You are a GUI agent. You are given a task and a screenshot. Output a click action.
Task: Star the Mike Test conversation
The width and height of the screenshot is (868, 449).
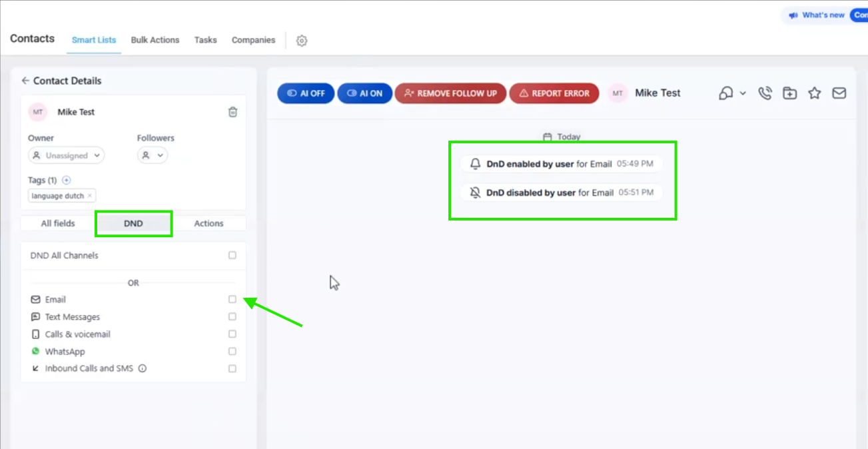point(814,93)
